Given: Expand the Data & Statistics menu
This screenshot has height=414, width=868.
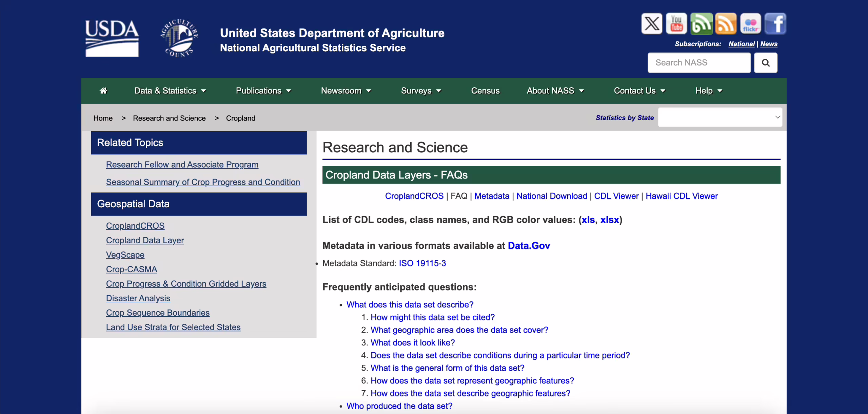Looking at the screenshot, I should point(170,90).
